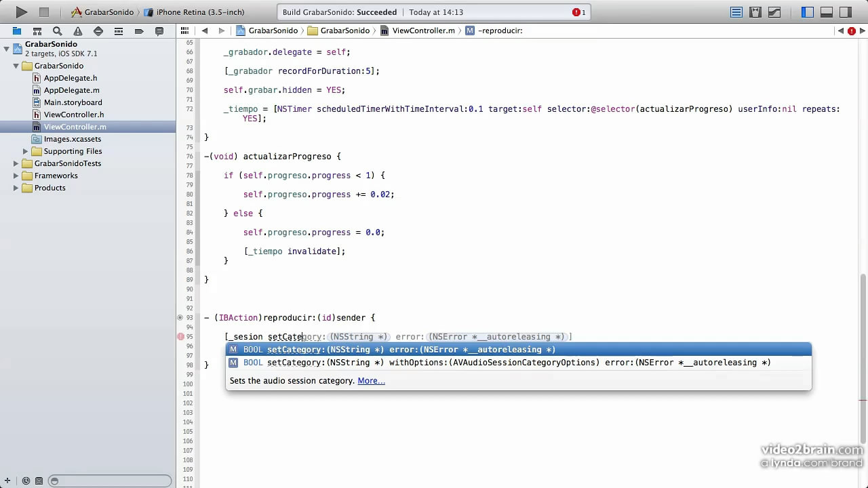Go back to previous file in editor

click(205, 30)
